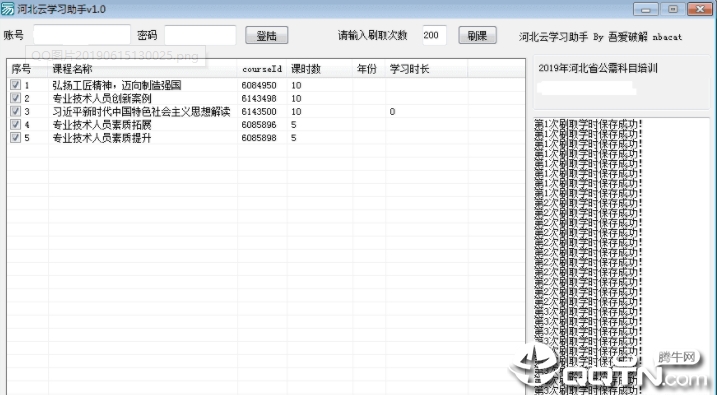Click the 刷课 button
717x395 pixels.
coord(477,36)
